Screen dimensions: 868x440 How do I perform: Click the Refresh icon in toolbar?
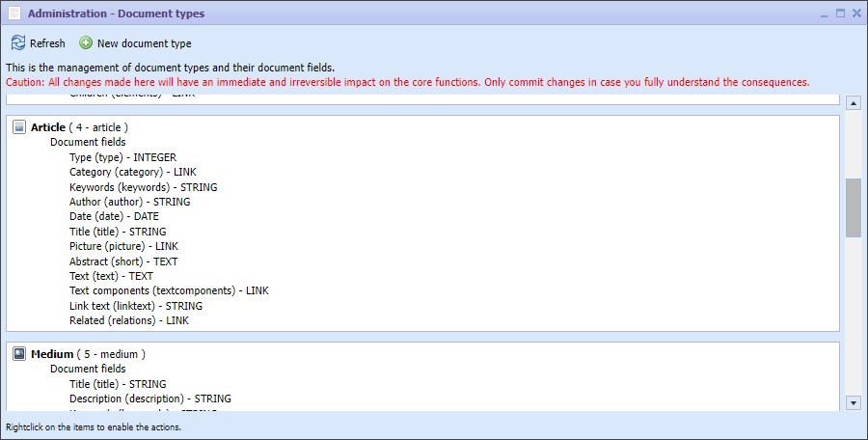(17, 43)
